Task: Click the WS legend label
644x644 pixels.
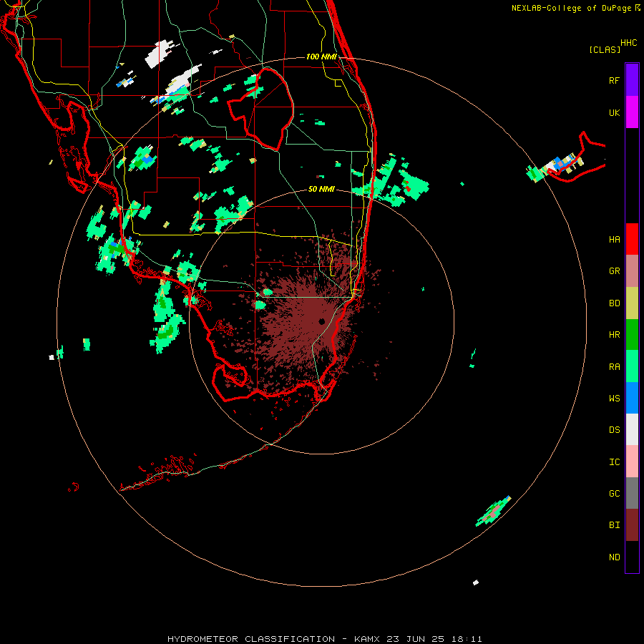Action: click(614, 399)
